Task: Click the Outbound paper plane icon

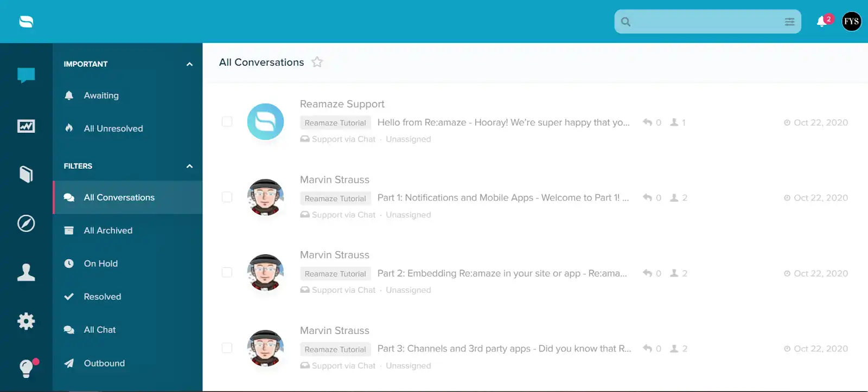Action: pos(69,363)
